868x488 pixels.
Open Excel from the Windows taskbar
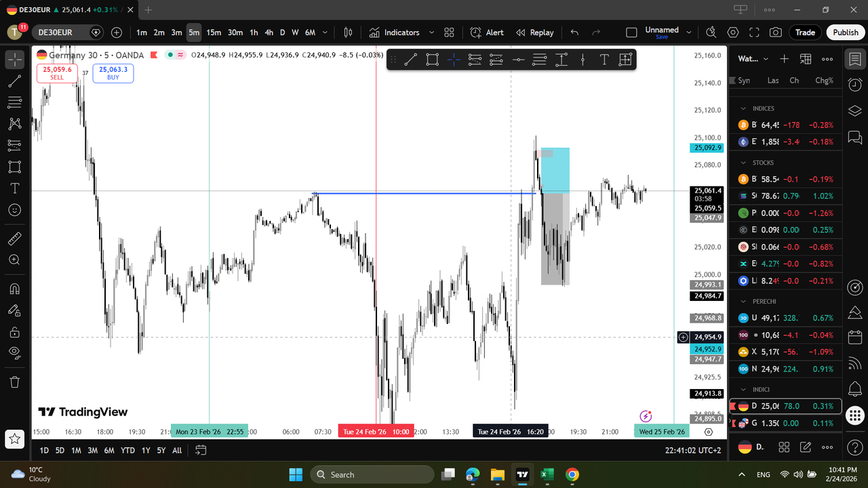[x=547, y=474]
